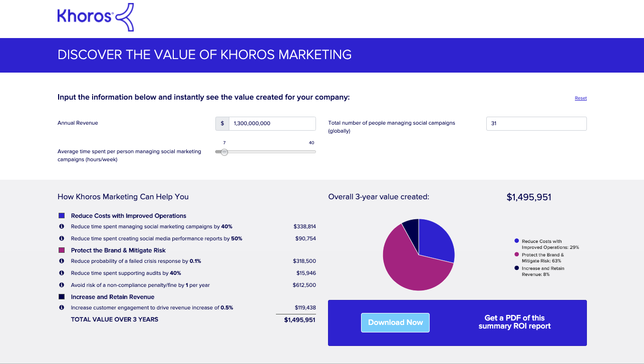Click the Reduce probability of failed crisis response text

pyautogui.click(x=136, y=261)
